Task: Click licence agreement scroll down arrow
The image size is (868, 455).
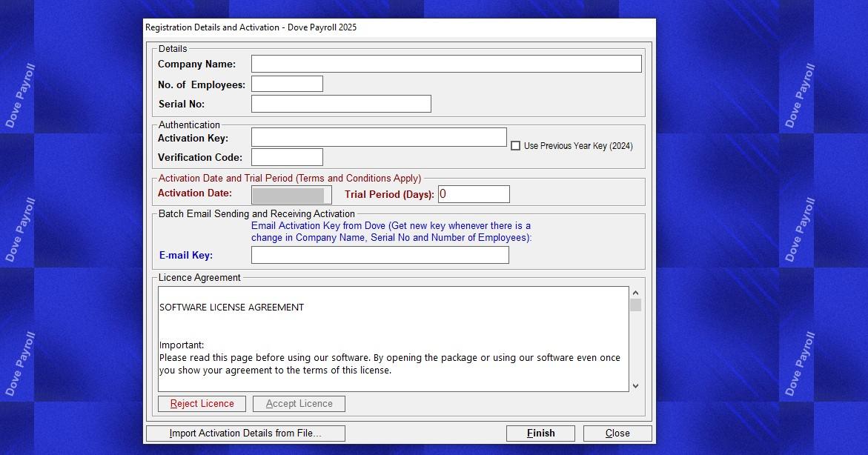Action: click(635, 386)
